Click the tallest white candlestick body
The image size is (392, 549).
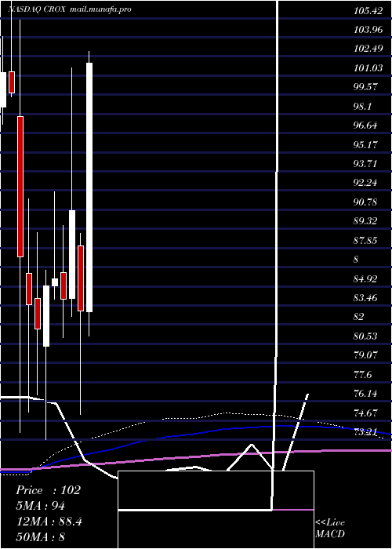(89, 187)
